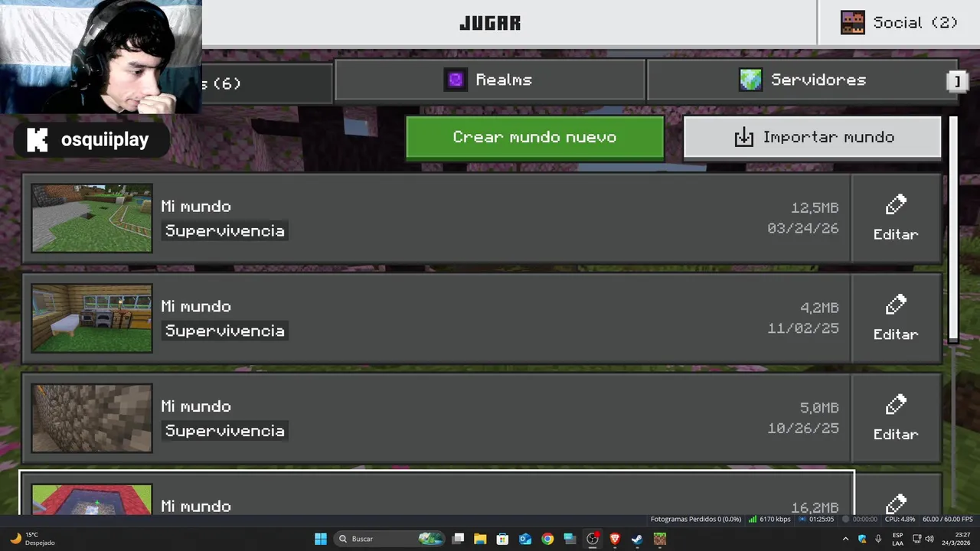Click the 6170 kbps bitrate status
Viewport: 980px width, 551px height.
point(770,519)
